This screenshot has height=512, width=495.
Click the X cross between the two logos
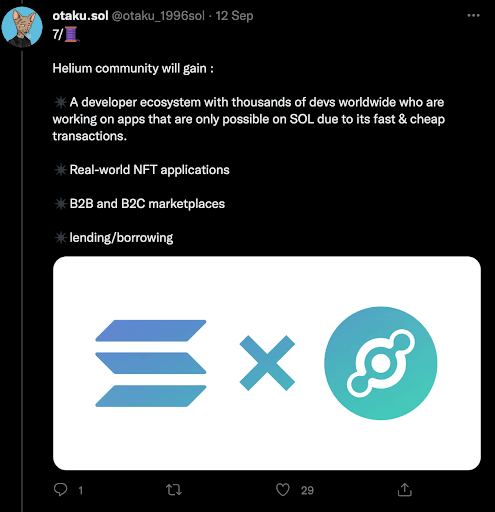(x=267, y=363)
